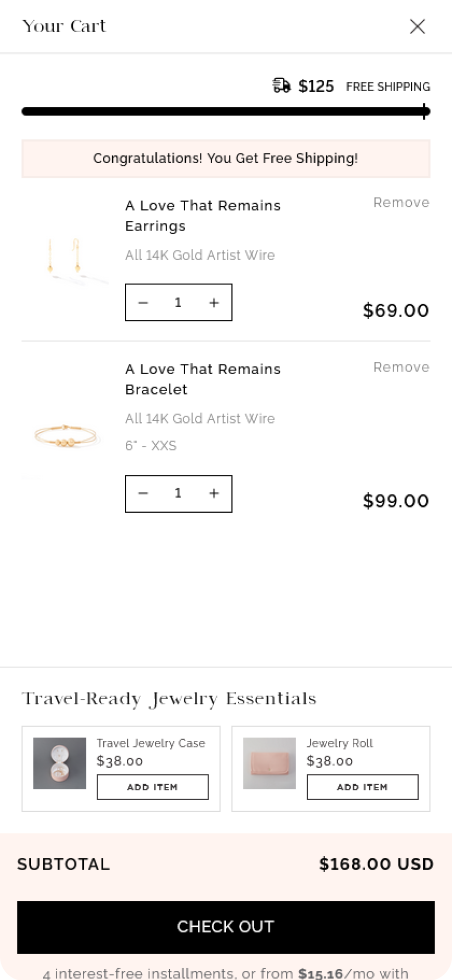452x980 pixels.
Task: View the pink Jewelry Roll image
Action: point(269,763)
